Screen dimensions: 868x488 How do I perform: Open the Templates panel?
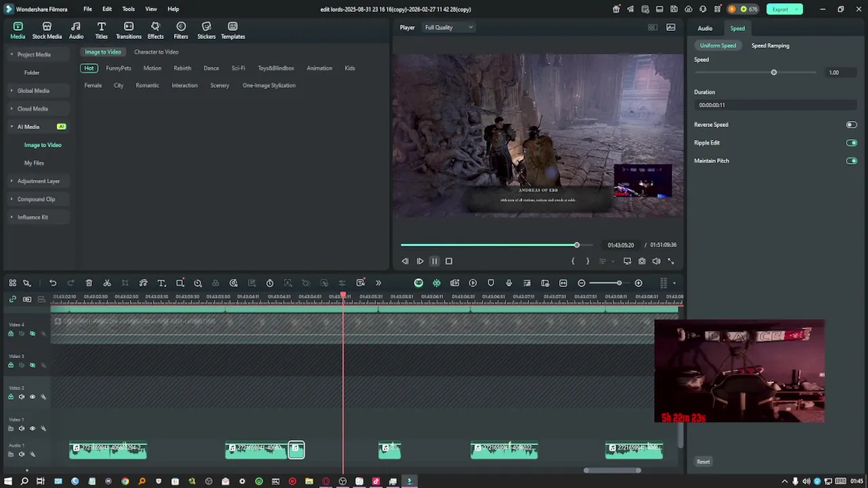coord(233,30)
